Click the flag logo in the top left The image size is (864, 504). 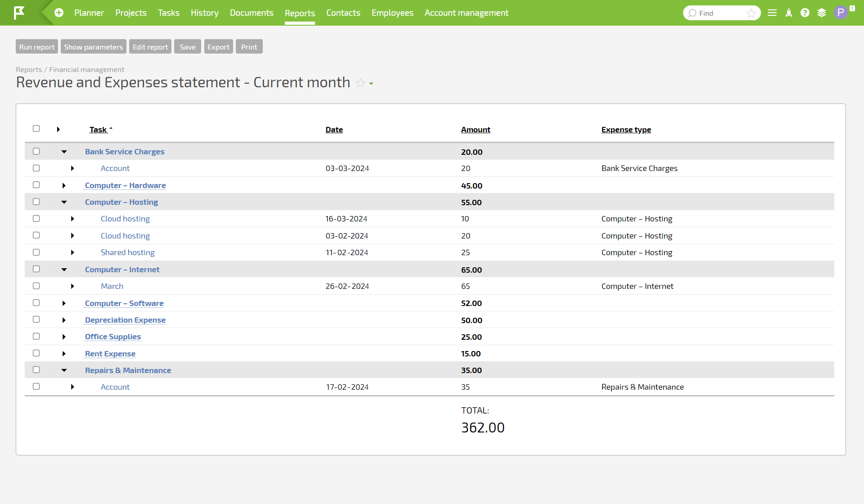point(19,13)
